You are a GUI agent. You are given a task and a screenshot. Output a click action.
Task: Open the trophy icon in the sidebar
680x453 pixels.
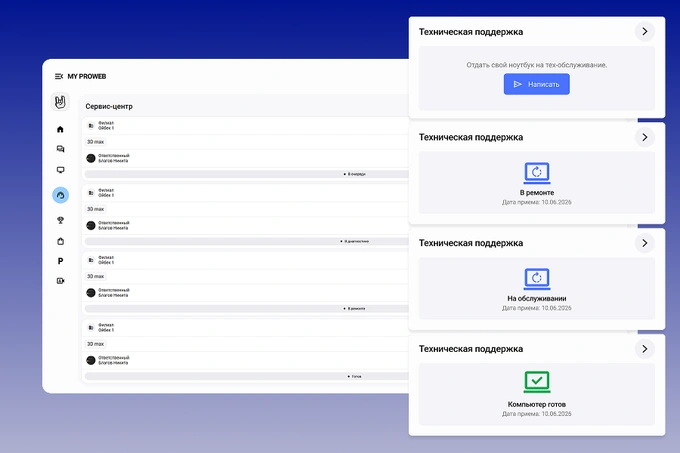(60, 220)
